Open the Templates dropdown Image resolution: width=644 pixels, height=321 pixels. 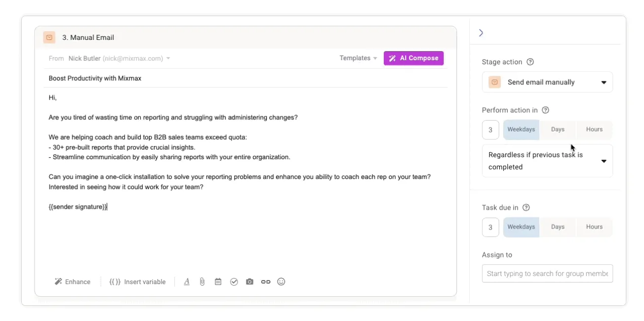click(x=358, y=58)
